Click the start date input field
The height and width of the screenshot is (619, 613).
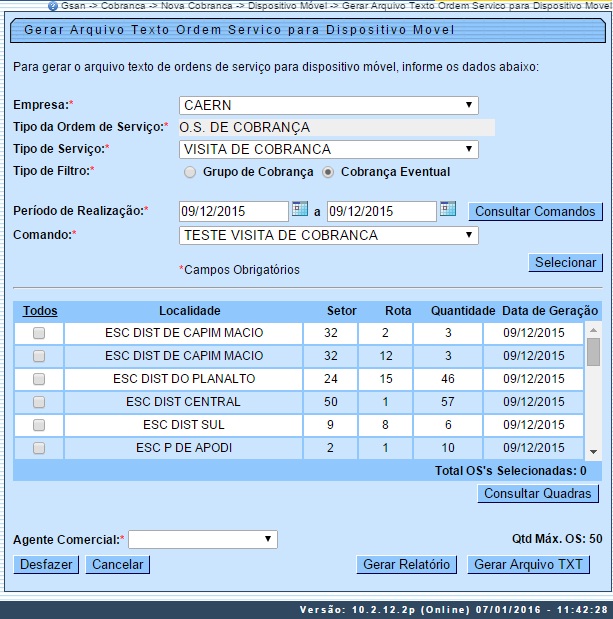tap(233, 211)
